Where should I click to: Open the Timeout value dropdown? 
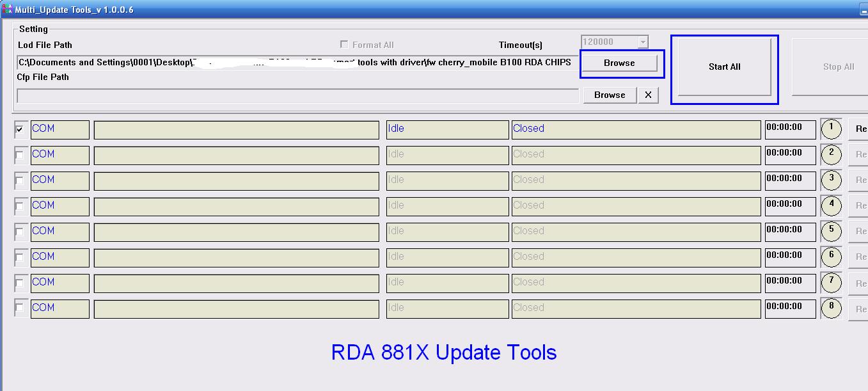coord(642,41)
